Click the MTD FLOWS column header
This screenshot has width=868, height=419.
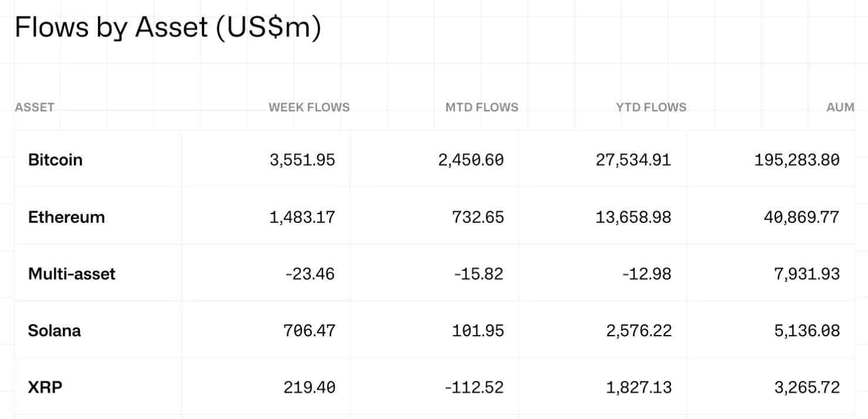click(482, 107)
